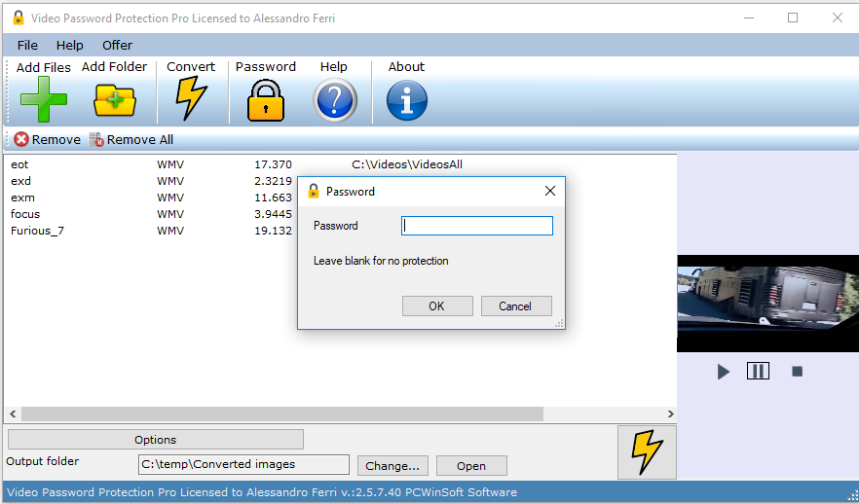Pause the video preview

pyautogui.click(x=758, y=371)
